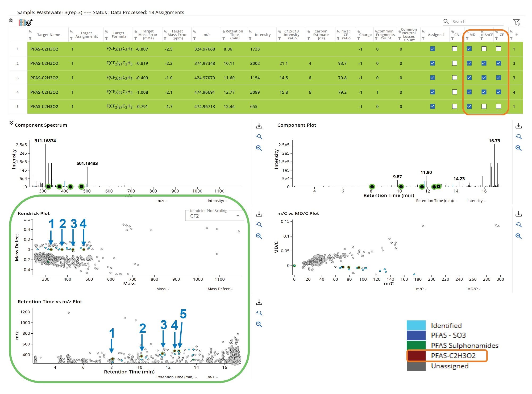Open filter for the Intensity column
The width and height of the screenshot is (532, 394).
click(x=250, y=39)
